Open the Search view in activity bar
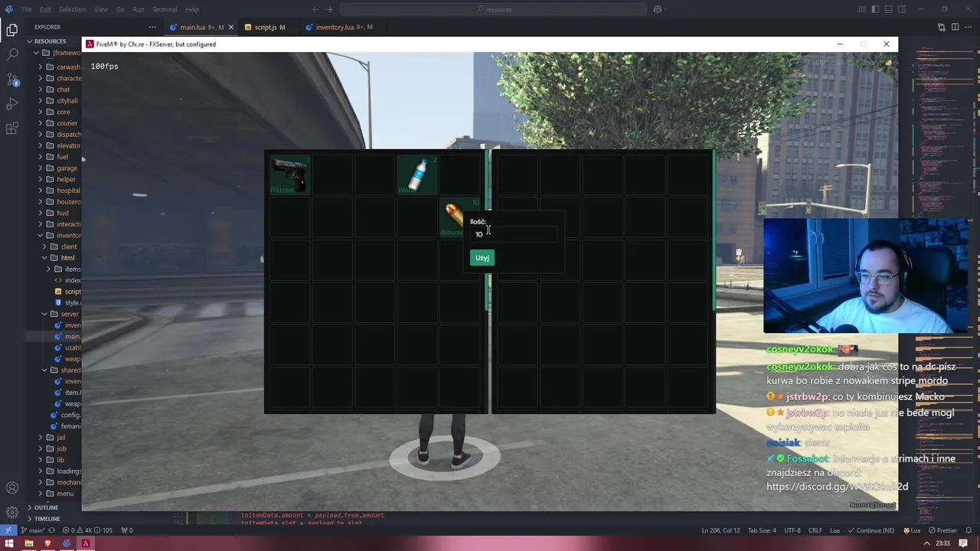Viewport: 980px width, 551px height. [x=11, y=55]
